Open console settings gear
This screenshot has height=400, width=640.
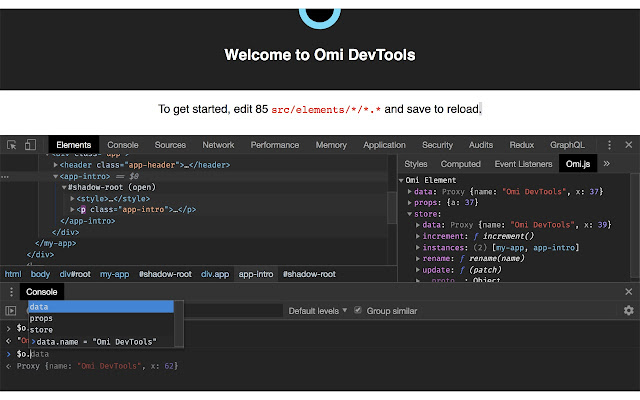[x=629, y=311]
